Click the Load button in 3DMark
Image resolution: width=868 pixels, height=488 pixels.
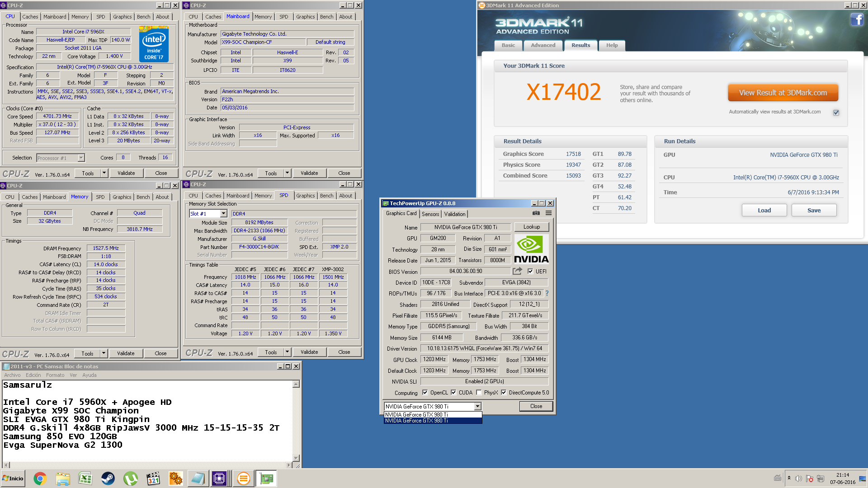(764, 210)
